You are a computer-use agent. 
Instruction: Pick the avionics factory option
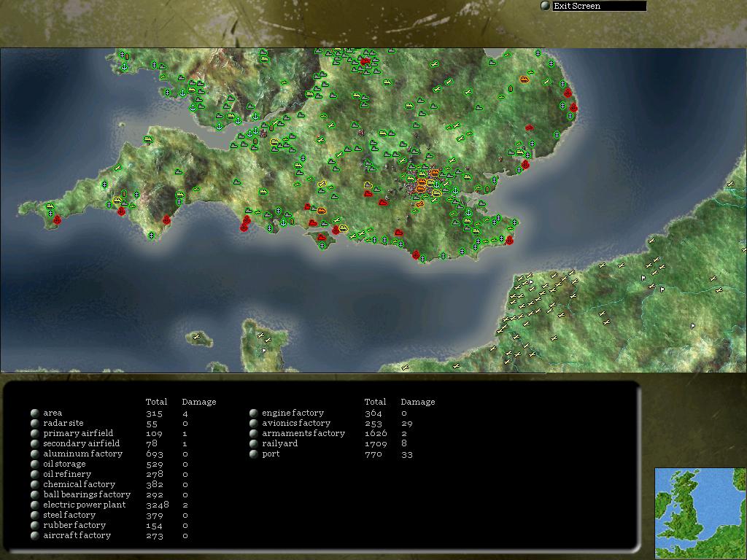253,423
